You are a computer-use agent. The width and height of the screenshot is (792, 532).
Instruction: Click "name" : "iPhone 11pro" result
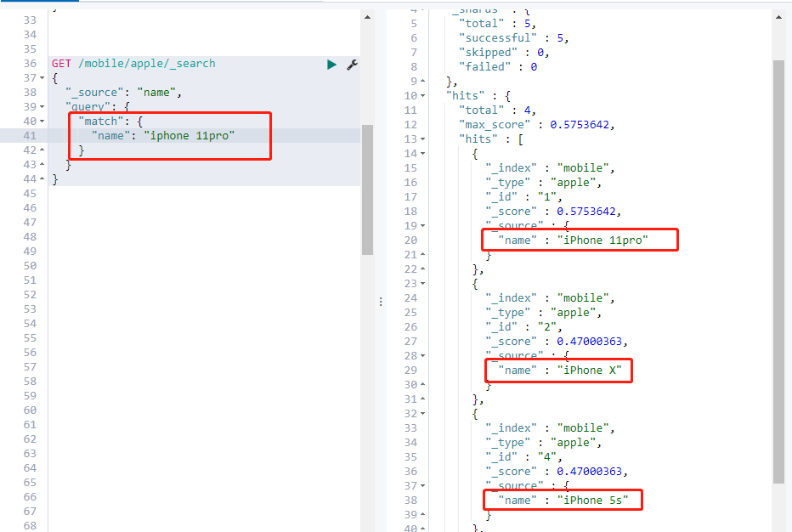(573, 240)
